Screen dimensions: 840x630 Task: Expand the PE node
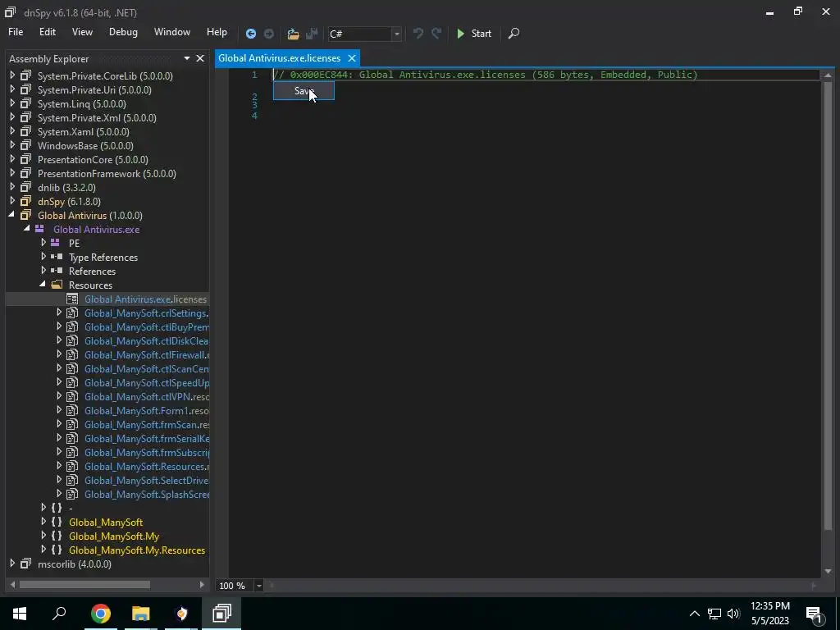[43, 243]
